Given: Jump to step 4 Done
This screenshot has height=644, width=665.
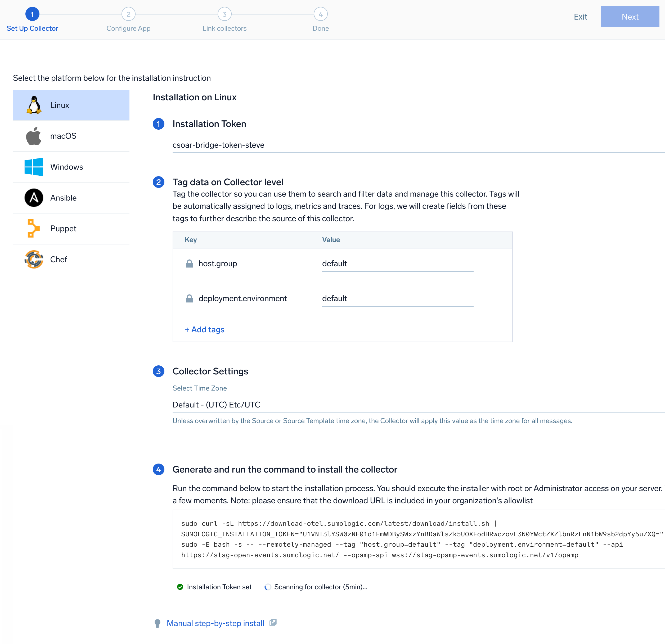Looking at the screenshot, I should tap(320, 14).
